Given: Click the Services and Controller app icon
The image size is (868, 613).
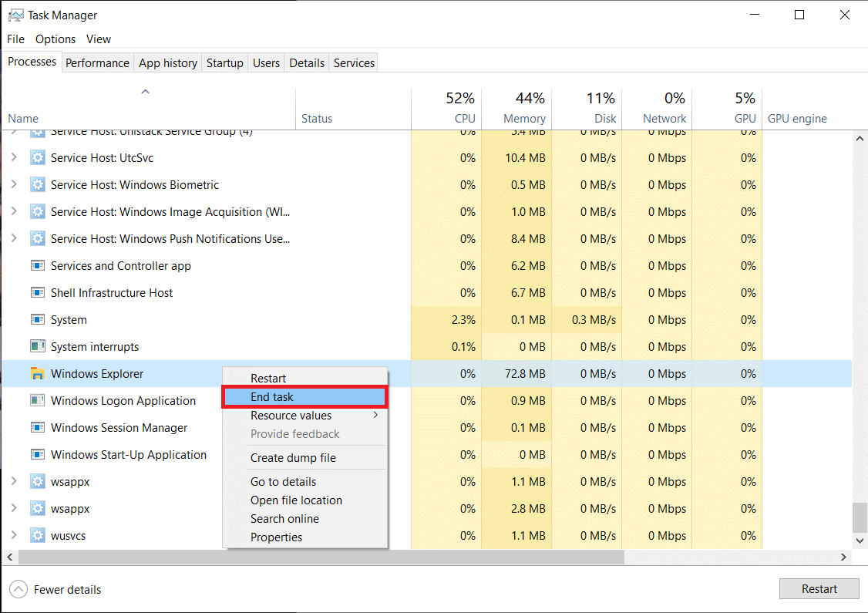Looking at the screenshot, I should (37, 266).
